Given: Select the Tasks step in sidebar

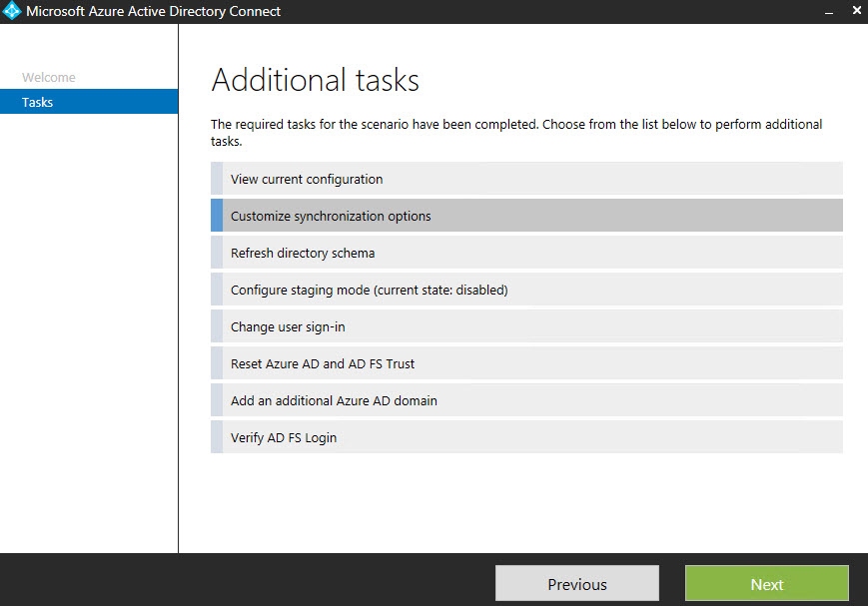Looking at the screenshot, I should (x=38, y=102).
